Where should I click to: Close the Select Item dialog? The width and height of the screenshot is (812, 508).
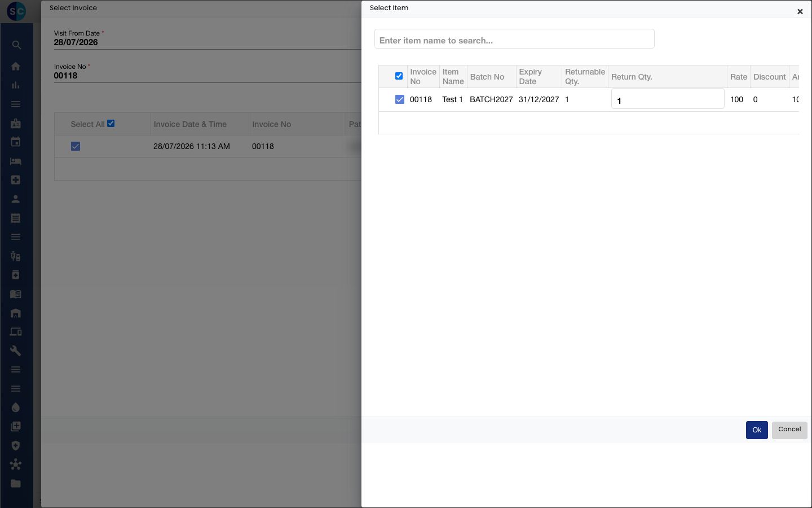[x=800, y=11]
